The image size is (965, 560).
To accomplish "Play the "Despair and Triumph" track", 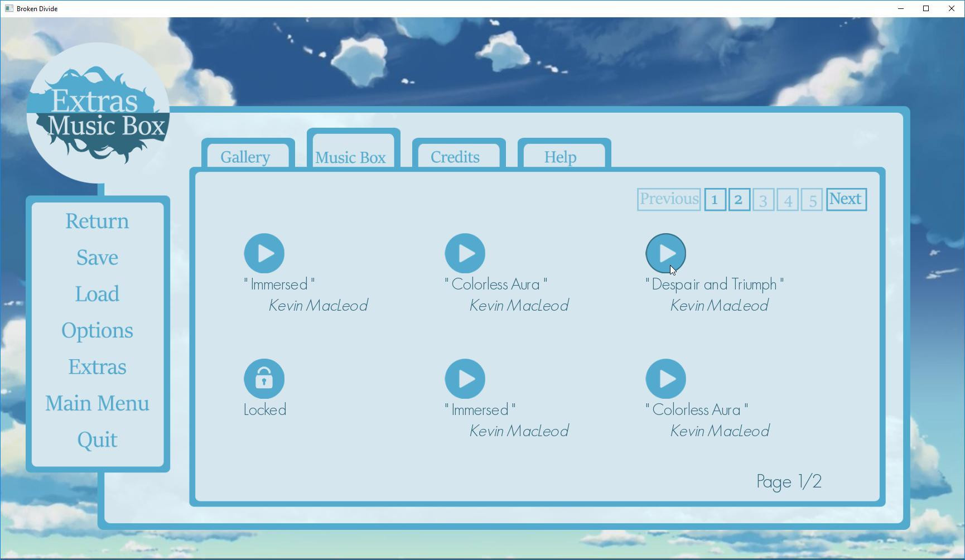I will click(666, 253).
